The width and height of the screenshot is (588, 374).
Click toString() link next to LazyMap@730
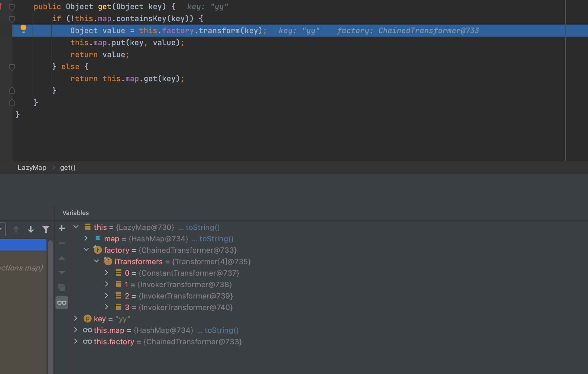coord(203,227)
